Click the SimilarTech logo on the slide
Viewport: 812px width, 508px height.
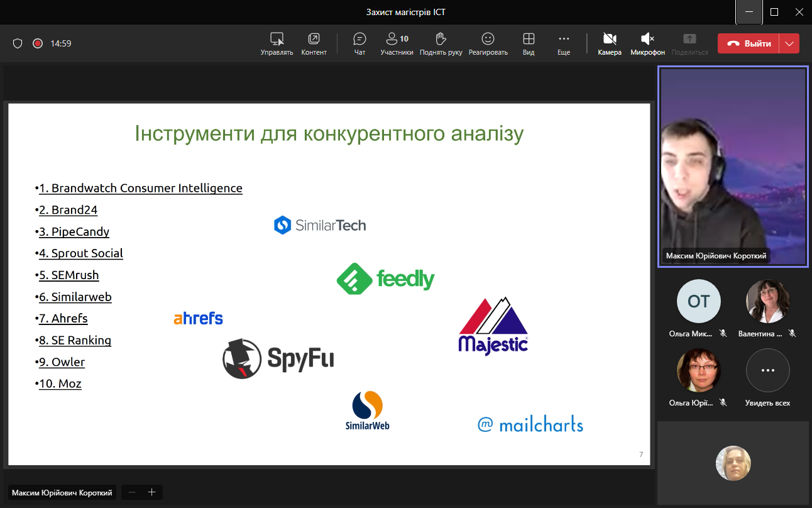tap(320, 225)
